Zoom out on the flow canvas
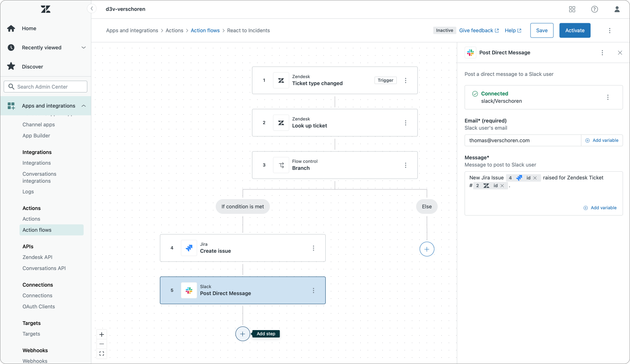The width and height of the screenshot is (630, 364). [x=102, y=344]
